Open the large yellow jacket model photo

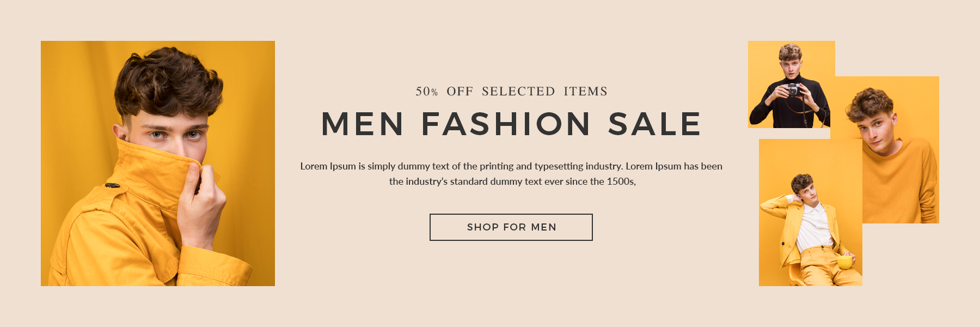coord(158,163)
